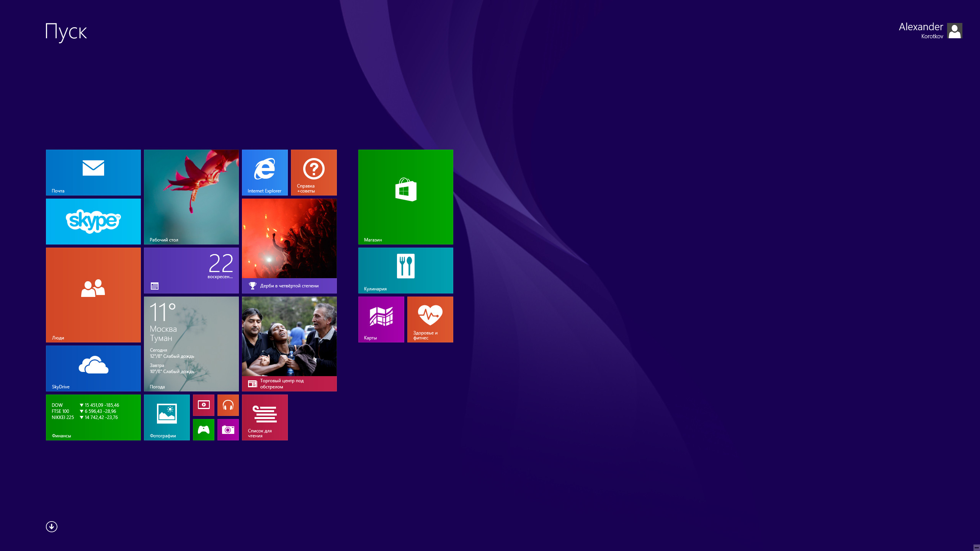Open Alexander Korotkov user account menu
This screenshot has height=551, width=980.
point(930,31)
